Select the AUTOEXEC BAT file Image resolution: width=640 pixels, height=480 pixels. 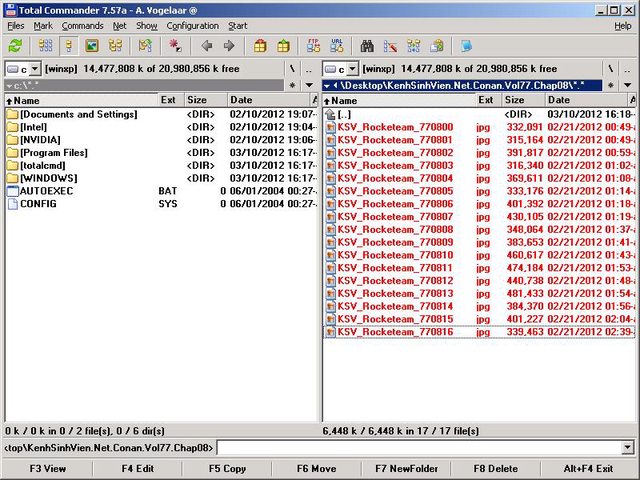point(162,191)
